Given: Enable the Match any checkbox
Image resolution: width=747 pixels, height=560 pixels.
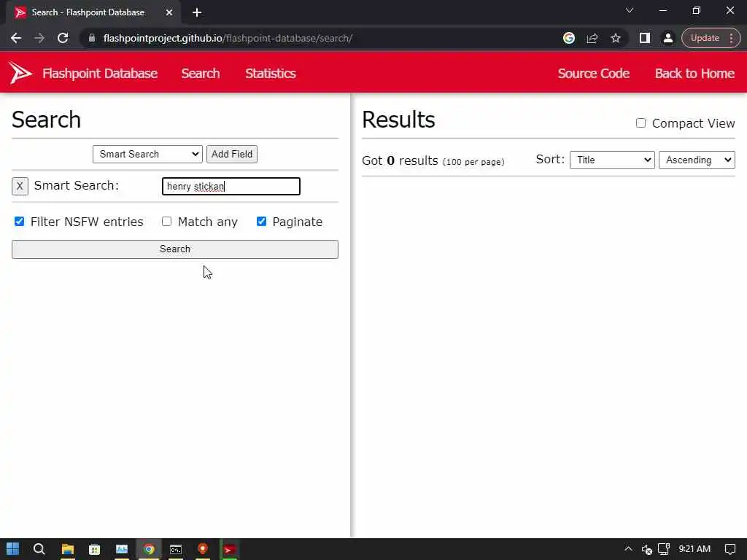Looking at the screenshot, I should coord(166,222).
